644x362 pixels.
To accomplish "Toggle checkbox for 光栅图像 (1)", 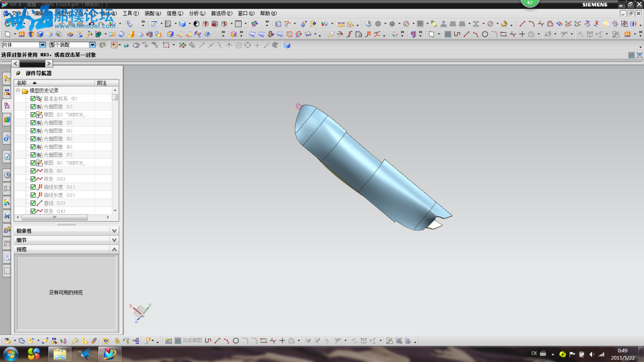I will 33,107.
